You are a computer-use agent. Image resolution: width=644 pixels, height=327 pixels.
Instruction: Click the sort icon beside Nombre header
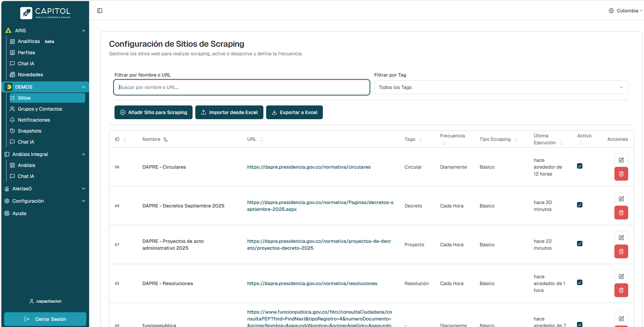166,139
